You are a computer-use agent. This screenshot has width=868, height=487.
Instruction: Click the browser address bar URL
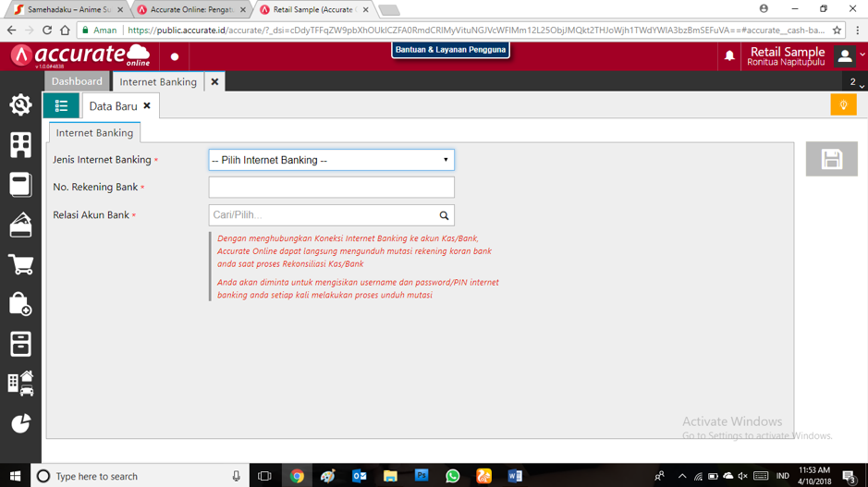(476, 30)
